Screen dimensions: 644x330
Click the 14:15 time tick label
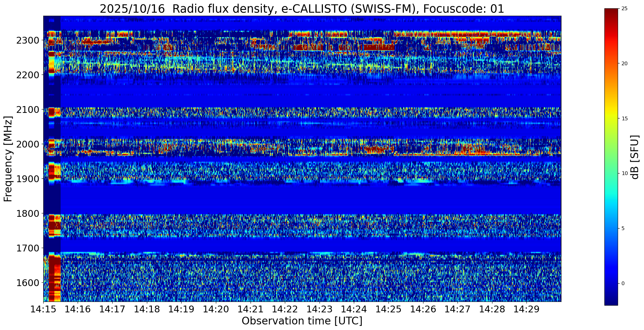click(x=43, y=309)
